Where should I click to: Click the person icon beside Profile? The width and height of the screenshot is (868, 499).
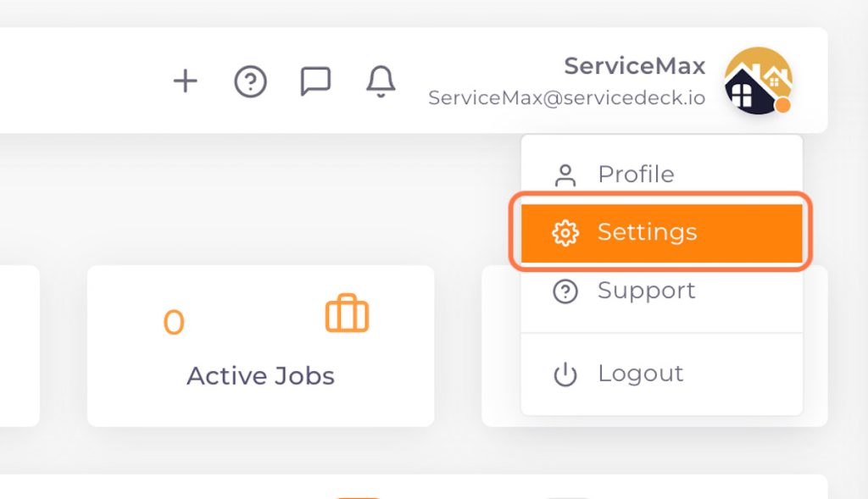(x=566, y=174)
